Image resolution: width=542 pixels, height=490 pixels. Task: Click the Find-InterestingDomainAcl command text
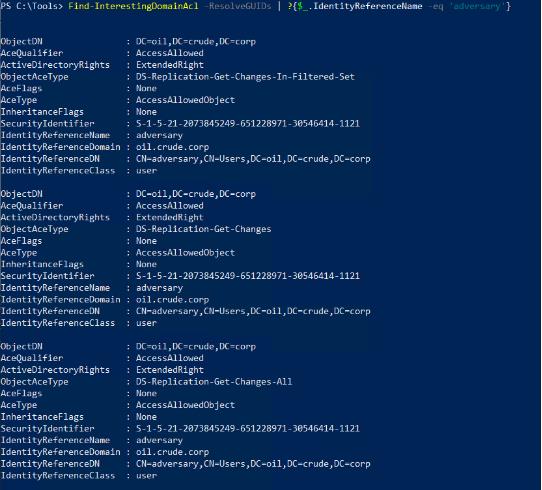point(133,6)
